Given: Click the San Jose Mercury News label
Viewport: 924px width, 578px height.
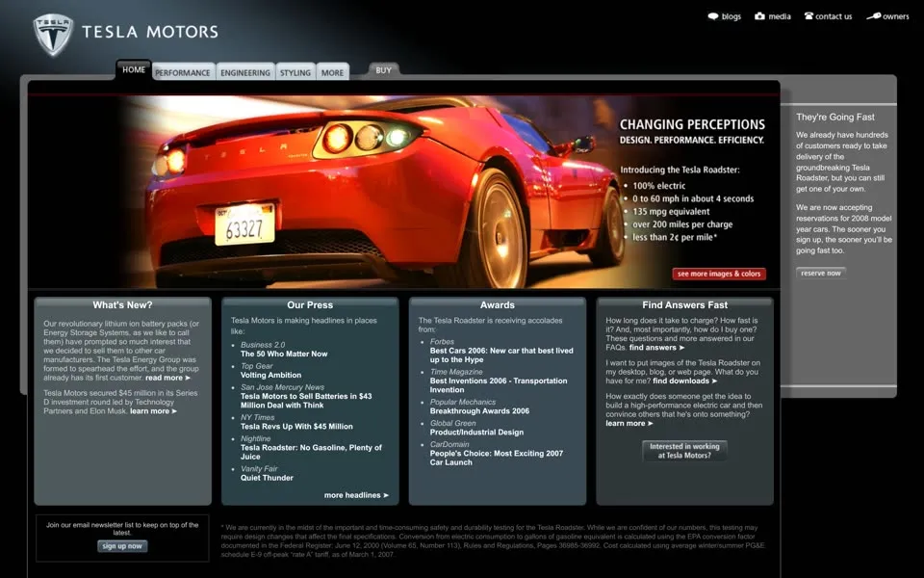Looking at the screenshot, I should (282, 387).
